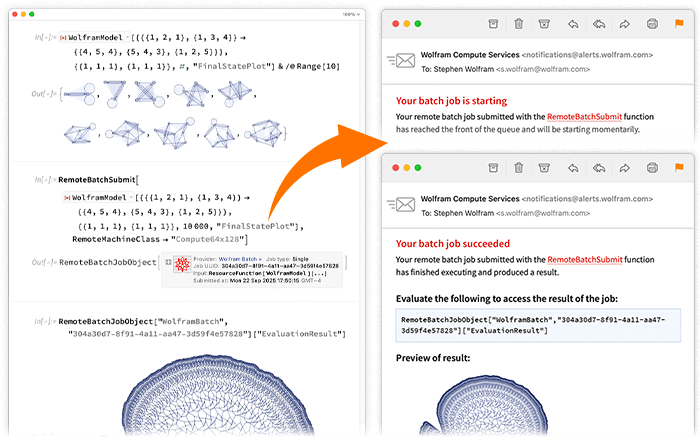Viewport: 700px width, 440px height.
Task: Expand the RemoteBatchJobObject summary box
Action: pyautogui.click(x=168, y=262)
